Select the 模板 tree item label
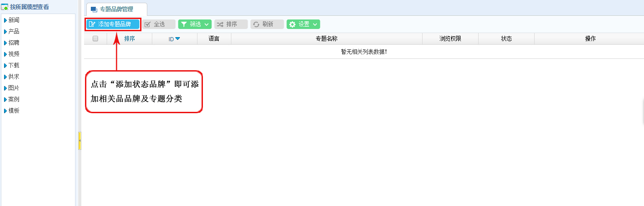 (14, 111)
